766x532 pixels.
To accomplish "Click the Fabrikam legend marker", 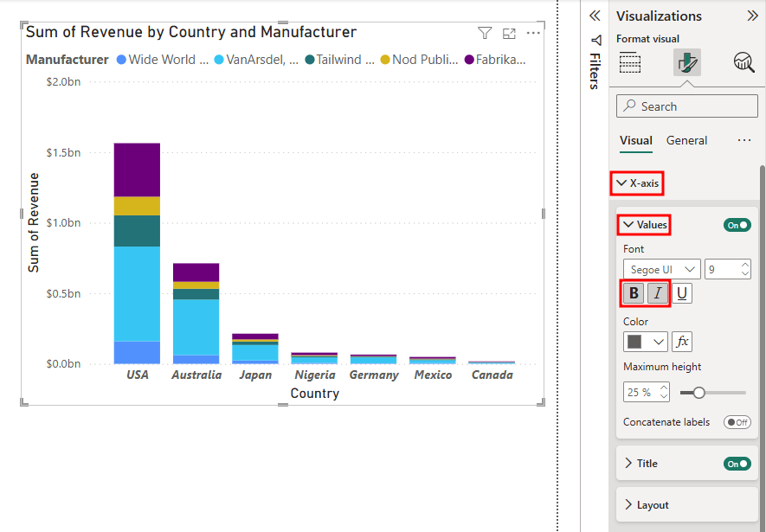I will [469, 60].
